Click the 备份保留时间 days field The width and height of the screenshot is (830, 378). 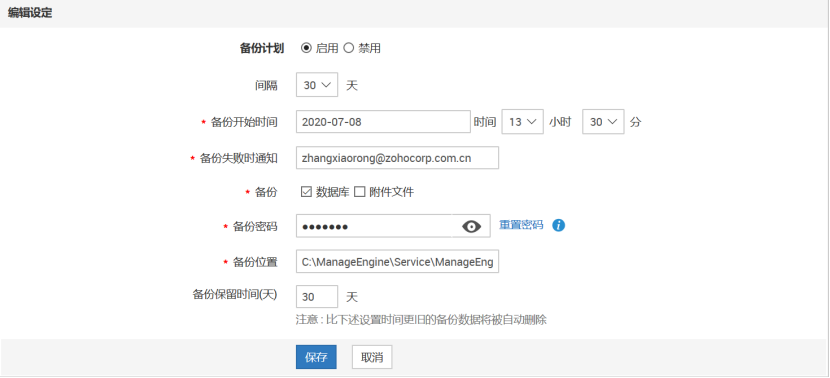(x=317, y=296)
